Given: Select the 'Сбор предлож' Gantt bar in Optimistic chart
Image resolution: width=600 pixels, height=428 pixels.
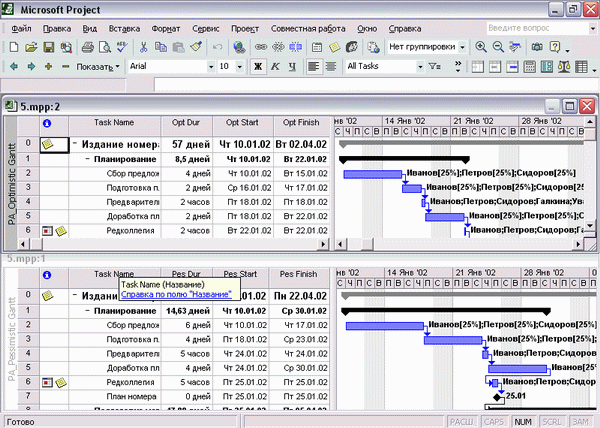Looking at the screenshot, I should click(373, 174).
